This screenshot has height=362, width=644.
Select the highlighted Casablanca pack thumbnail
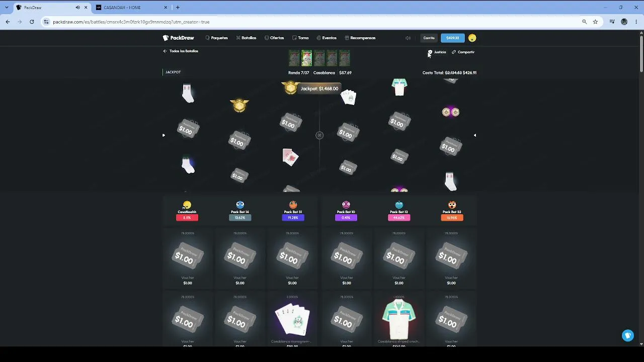(306, 58)
